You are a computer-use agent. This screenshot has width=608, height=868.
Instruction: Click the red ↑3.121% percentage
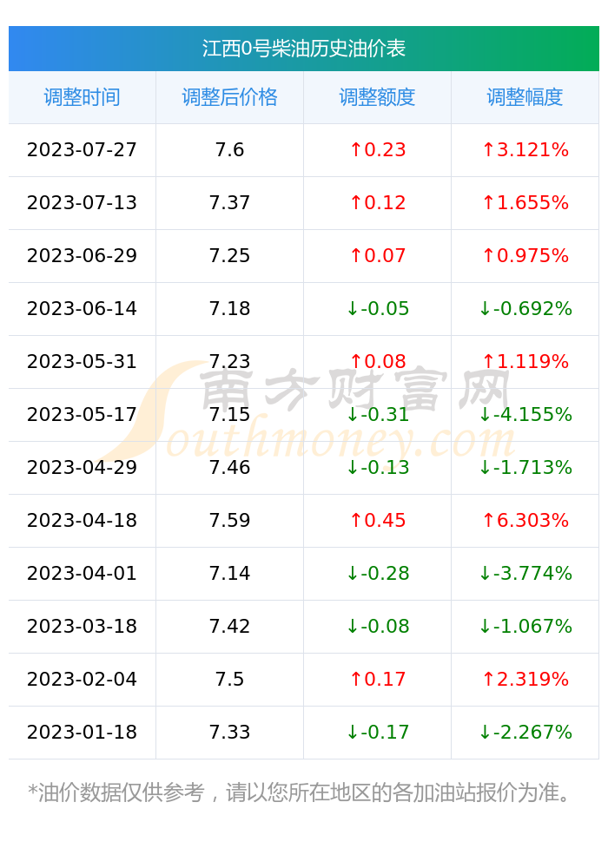click(525, 150)
